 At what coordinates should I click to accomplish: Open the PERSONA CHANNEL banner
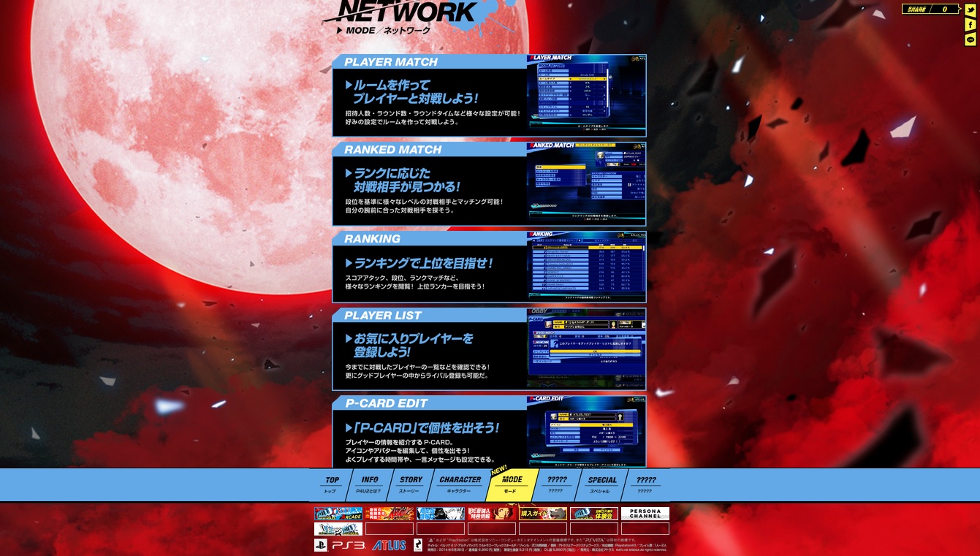point(645,514)
